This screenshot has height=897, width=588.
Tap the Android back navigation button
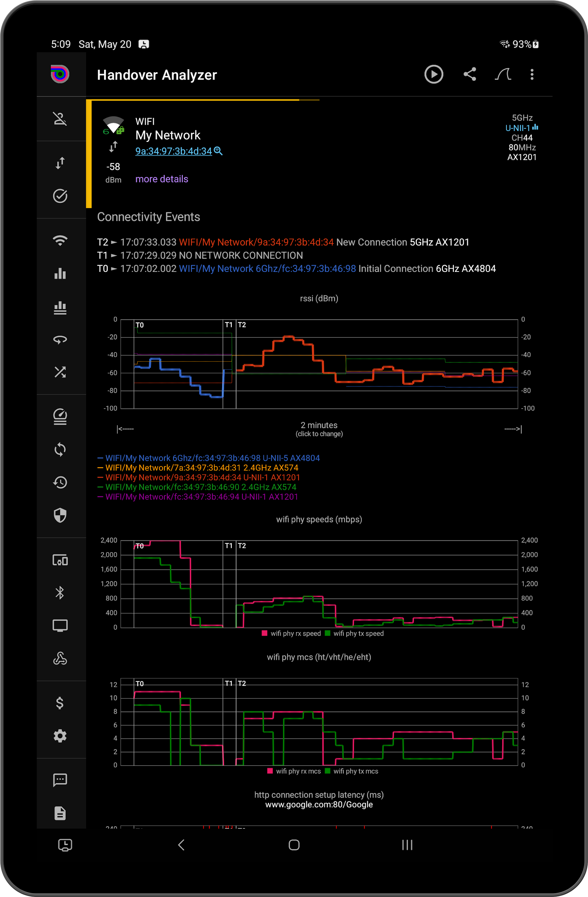pos(181,845)
